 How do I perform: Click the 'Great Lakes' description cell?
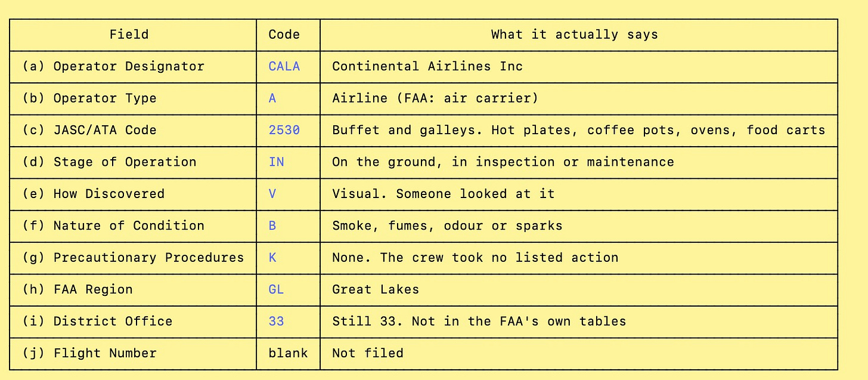(x=579, y=289)
